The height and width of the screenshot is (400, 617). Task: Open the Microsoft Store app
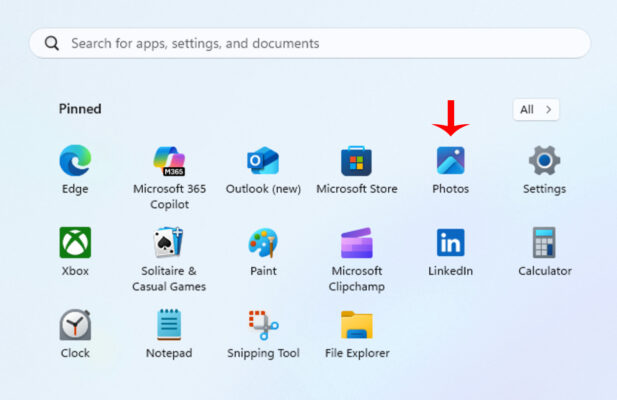356,161
